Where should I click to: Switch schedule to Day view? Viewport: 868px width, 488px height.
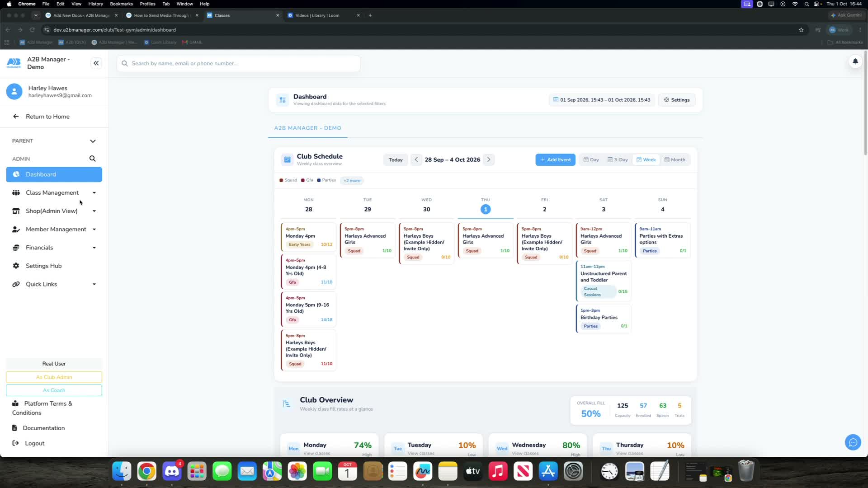tap(591, 160)
